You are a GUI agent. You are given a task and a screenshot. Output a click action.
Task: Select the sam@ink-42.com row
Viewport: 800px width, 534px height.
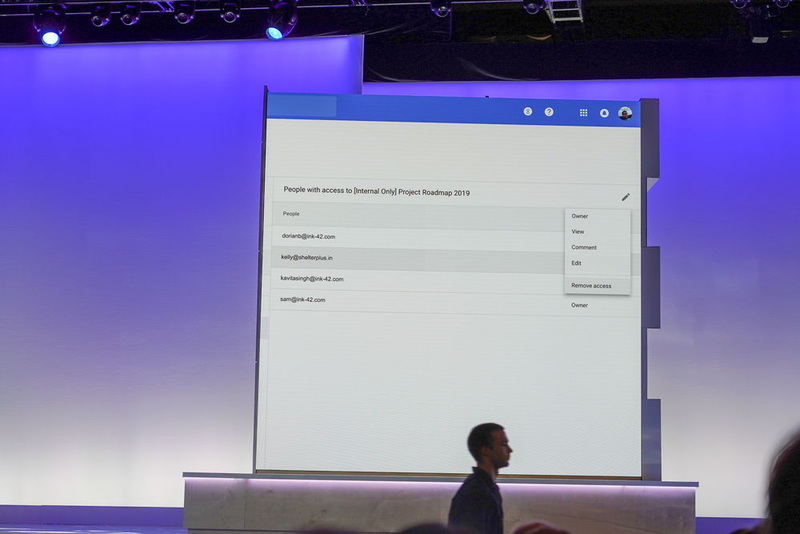(x=455, y=302)
